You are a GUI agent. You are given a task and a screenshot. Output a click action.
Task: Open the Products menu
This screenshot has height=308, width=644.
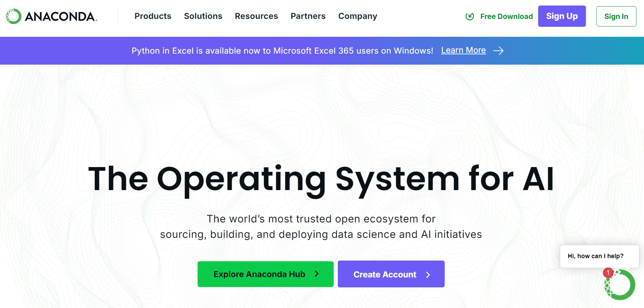pyautogui.click(x=153, y=16)
